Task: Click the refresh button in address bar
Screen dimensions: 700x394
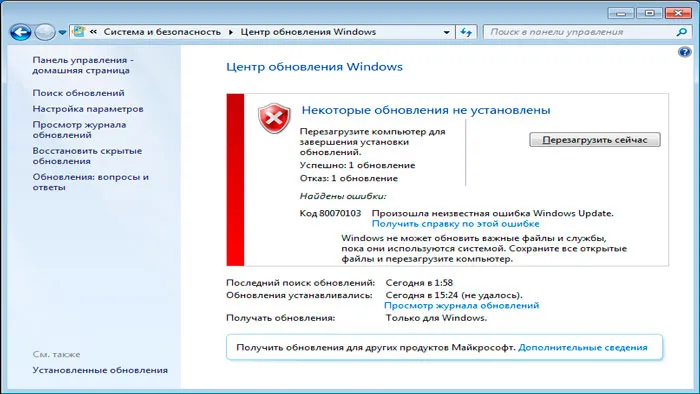Action: (466, 32)
